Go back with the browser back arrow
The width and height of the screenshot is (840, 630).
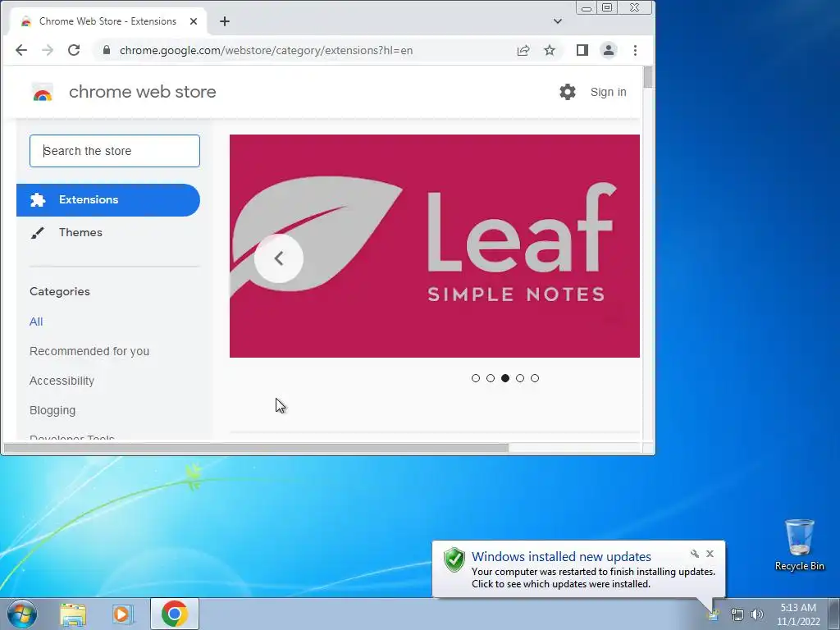click(x=21, y=50)
